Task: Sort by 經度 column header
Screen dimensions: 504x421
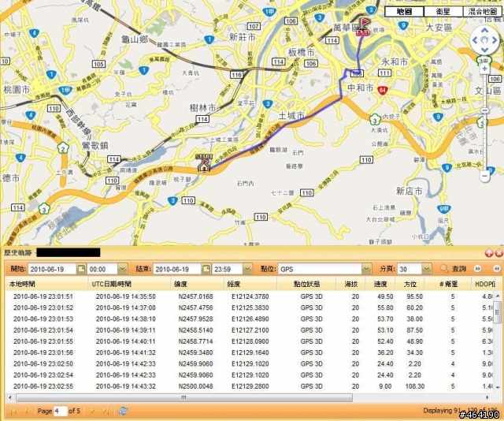Action: [x=250, y=284]
